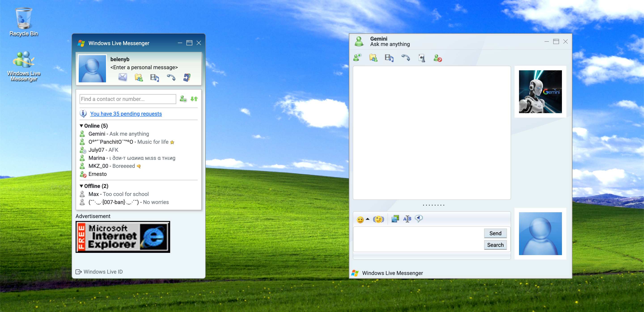Open the emoticon dropdown arrow
Viewport: 644px width, 312px height.
[x=367, y=219]
